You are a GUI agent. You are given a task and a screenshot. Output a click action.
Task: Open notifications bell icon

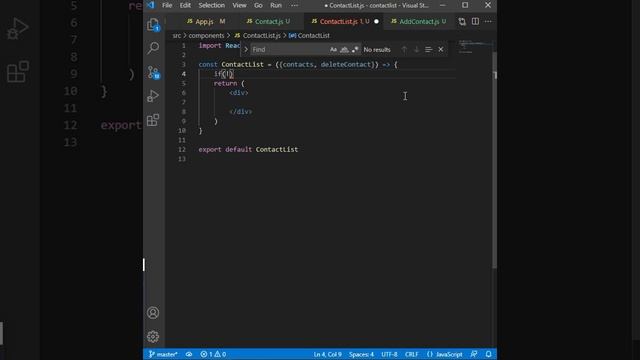click(x=488, y=354)
